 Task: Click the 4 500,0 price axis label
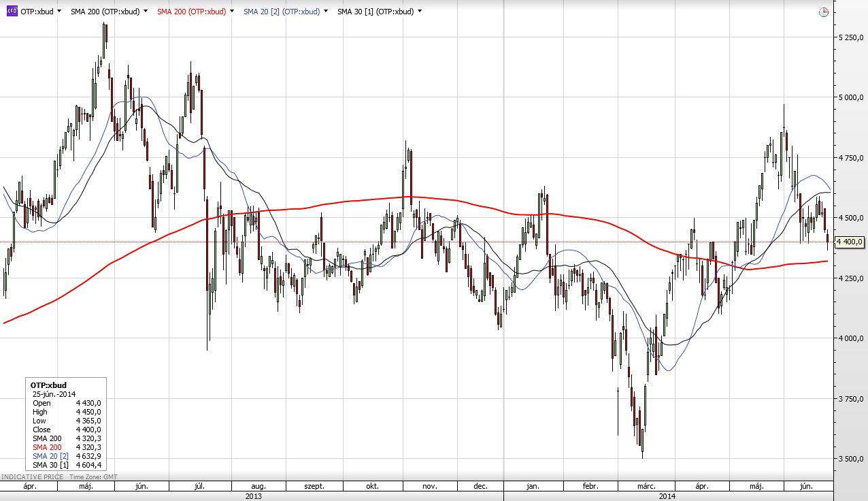(850, 218)
